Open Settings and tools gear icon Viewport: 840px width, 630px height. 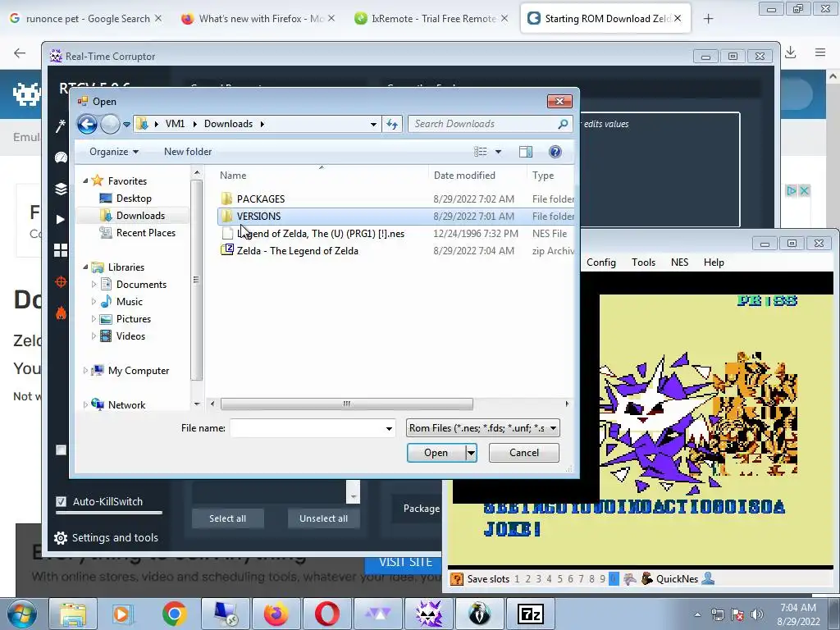[61, 538]
